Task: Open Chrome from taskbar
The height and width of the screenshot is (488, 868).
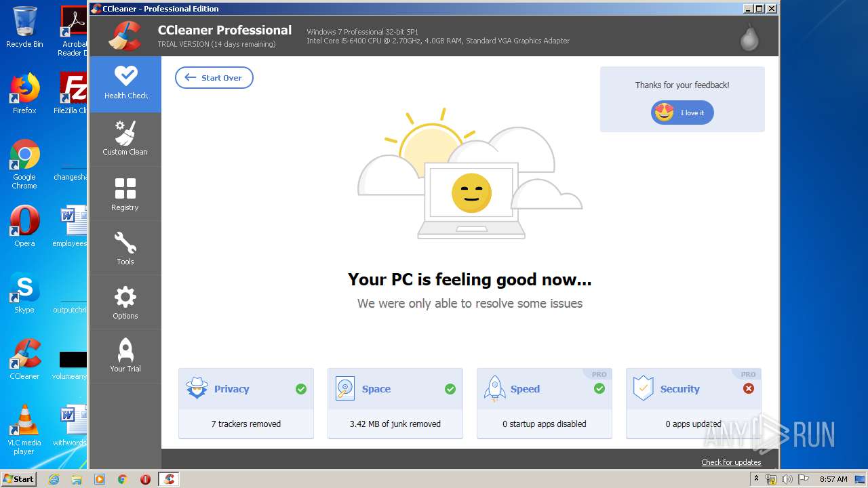Action: [x=123, y=479]
